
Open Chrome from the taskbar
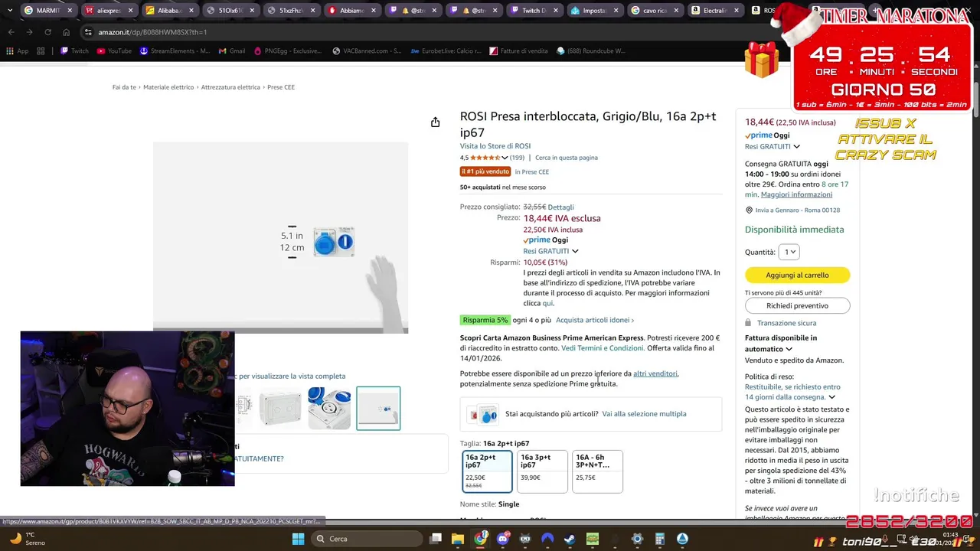[x=480, y=539]
